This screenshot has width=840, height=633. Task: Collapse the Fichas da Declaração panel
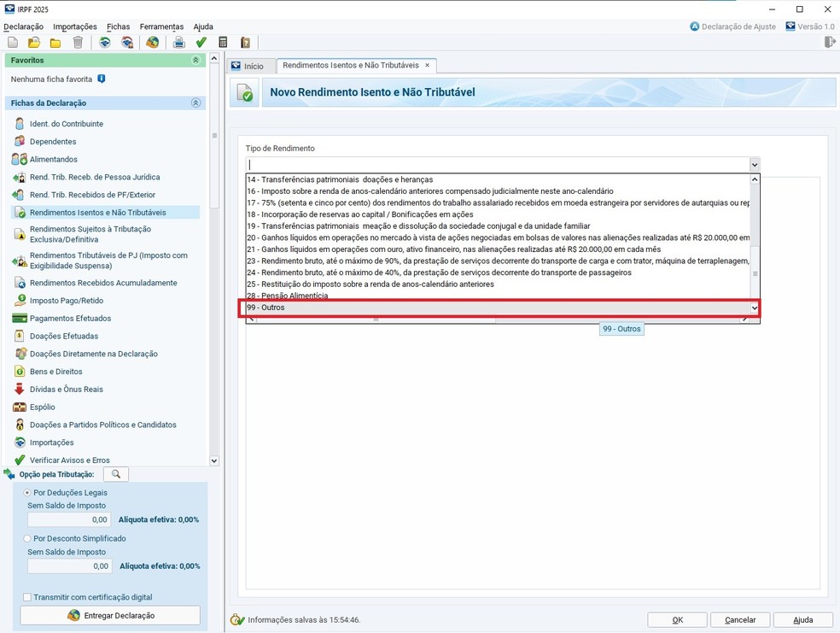195,103
